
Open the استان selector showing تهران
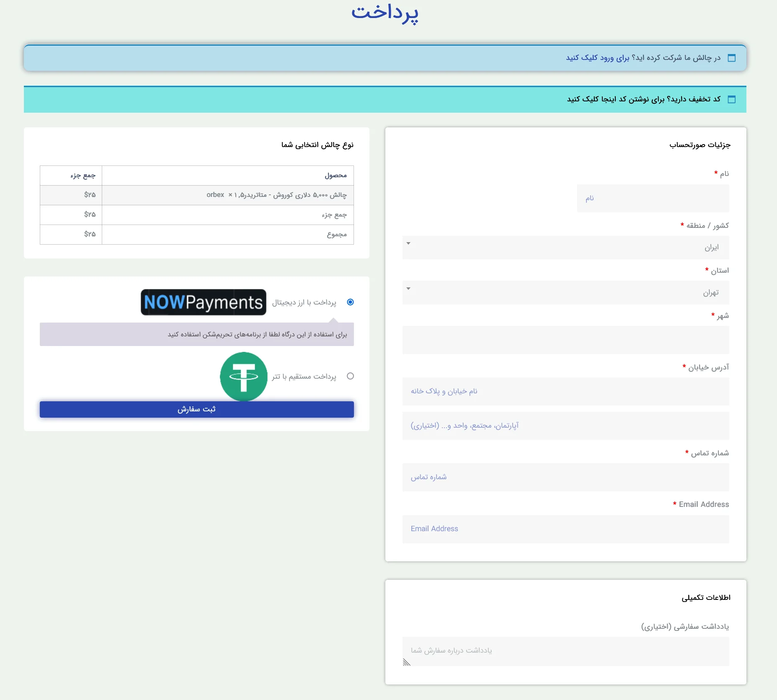coord(565,292)
